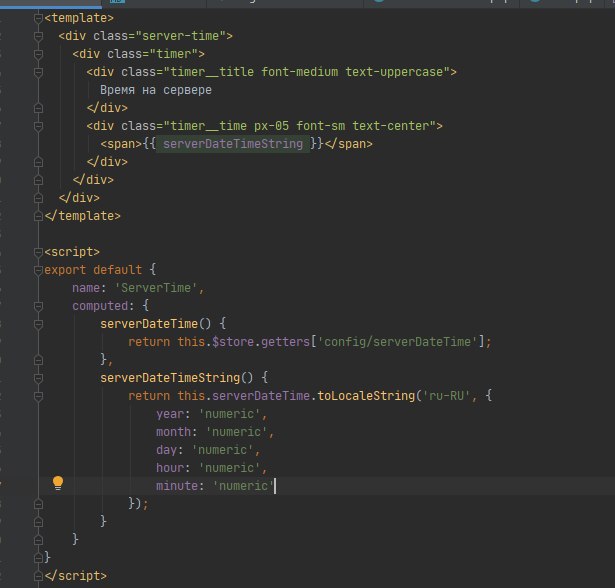
Task: Click the yellow light bulb quick-fix icon
Action: coord(58,483)
